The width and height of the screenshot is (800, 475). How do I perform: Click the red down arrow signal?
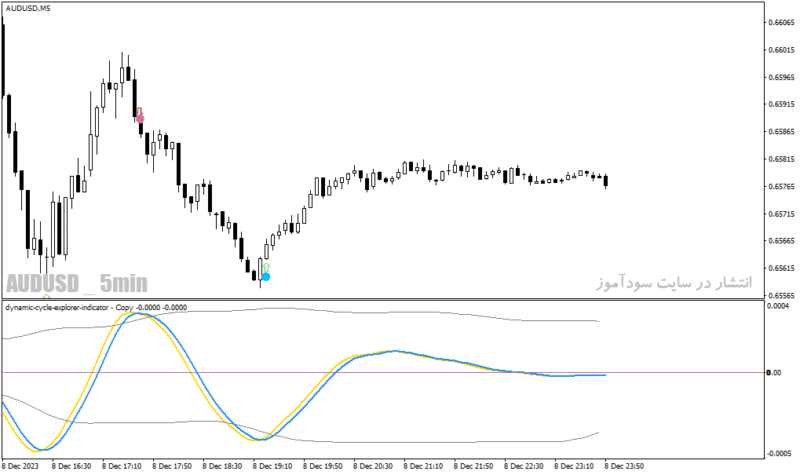[x=139, y=111]
